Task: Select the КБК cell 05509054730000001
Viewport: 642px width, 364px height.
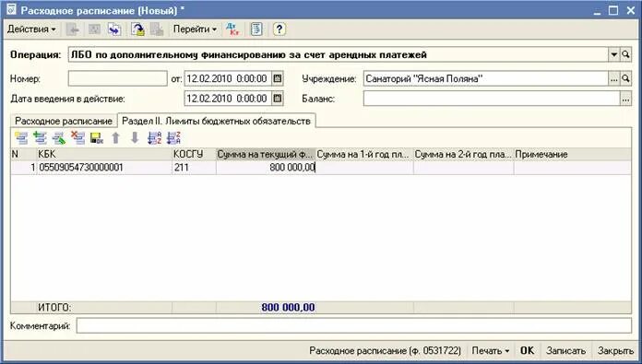Action: (104, 168)
